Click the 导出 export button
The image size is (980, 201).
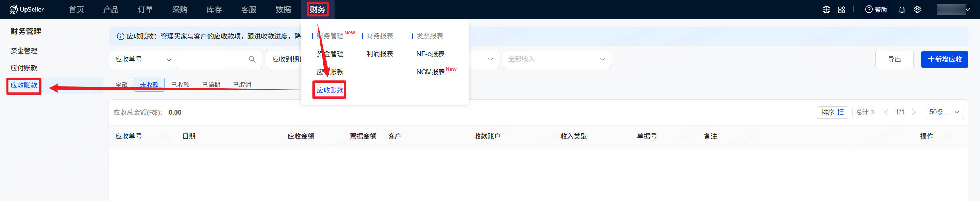pos(894,59)
